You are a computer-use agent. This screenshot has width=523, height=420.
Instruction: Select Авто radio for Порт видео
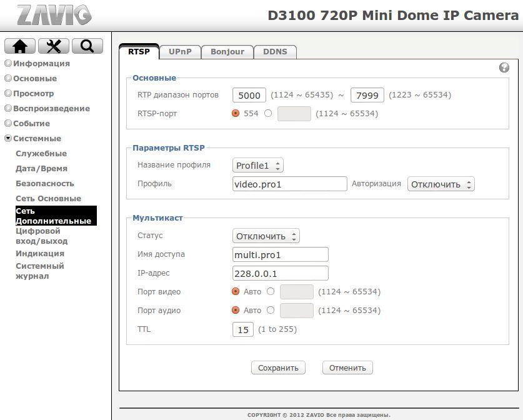point(236,291)
